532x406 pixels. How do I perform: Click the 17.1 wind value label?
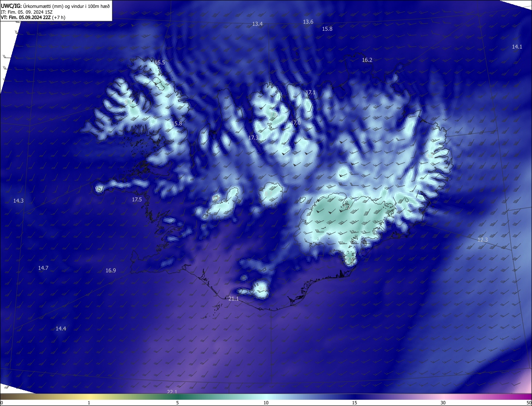(310, 92)
